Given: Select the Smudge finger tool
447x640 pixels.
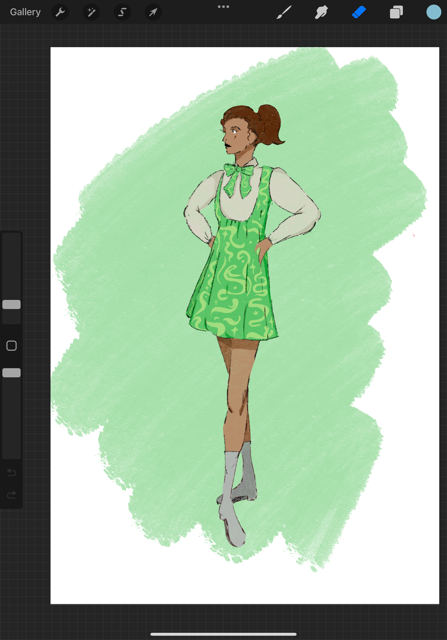Looking at the screenshot, I should coord(321,12).
